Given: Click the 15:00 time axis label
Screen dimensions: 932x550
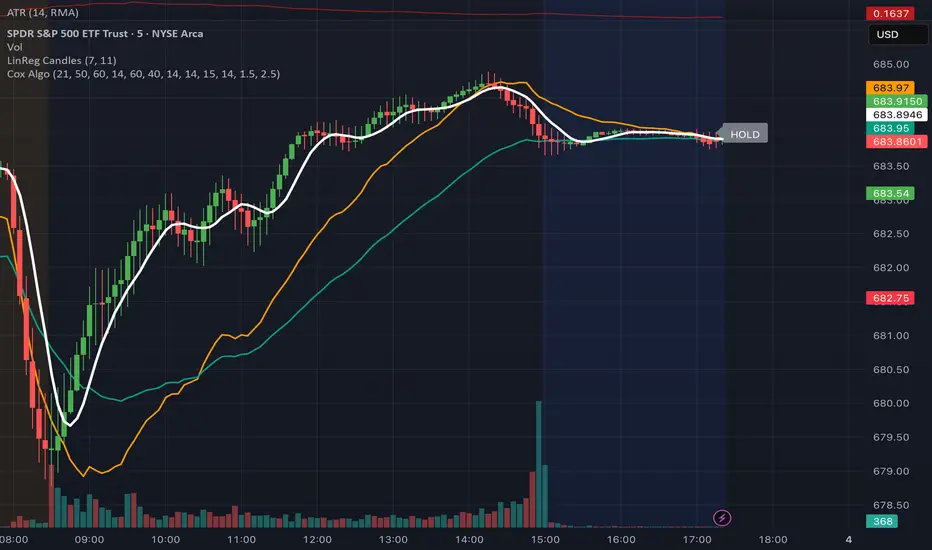Looking at the screenshot, I should tap(545, 537).
